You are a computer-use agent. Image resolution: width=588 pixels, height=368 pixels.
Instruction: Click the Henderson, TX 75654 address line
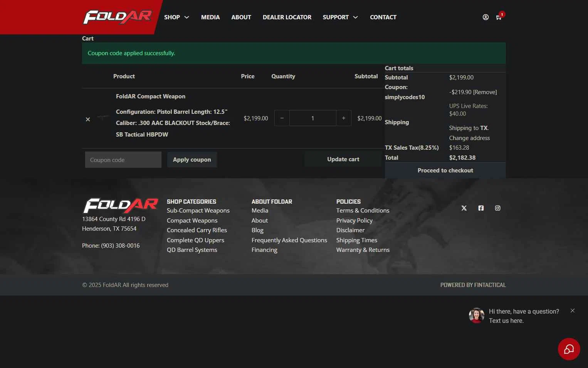tap(109, 229)
